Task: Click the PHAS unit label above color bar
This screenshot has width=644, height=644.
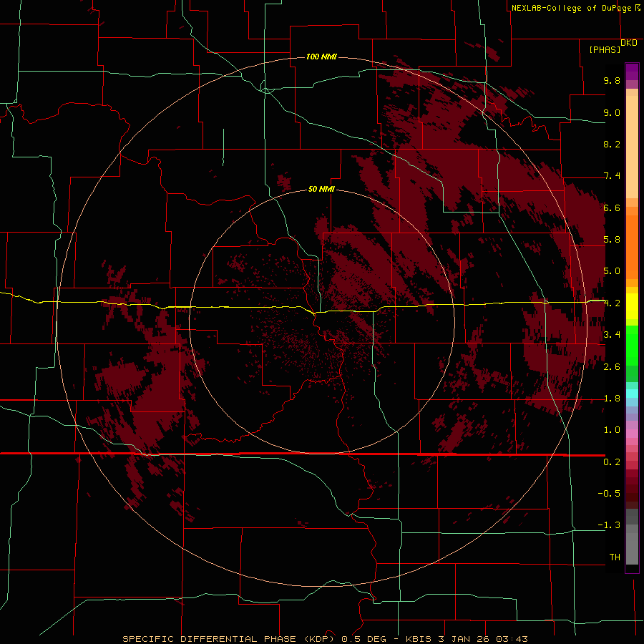Action: point(605,50)
